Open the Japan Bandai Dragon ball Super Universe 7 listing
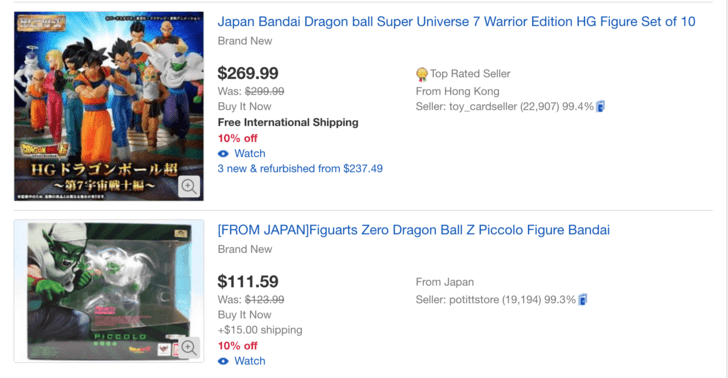This screenshot has width=728, height=378. [456, 22]
